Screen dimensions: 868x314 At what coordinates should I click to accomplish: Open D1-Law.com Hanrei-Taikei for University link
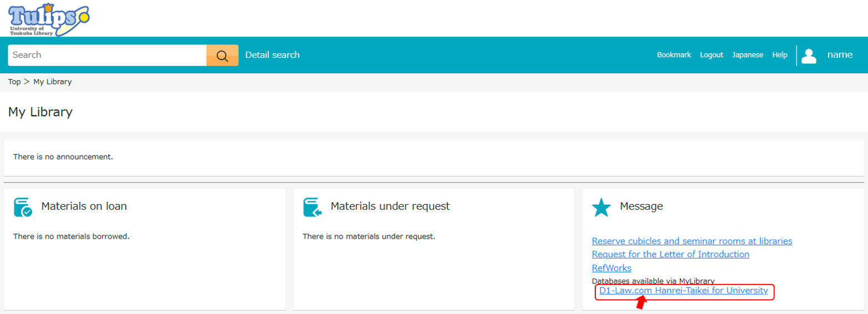coord(683,290)
